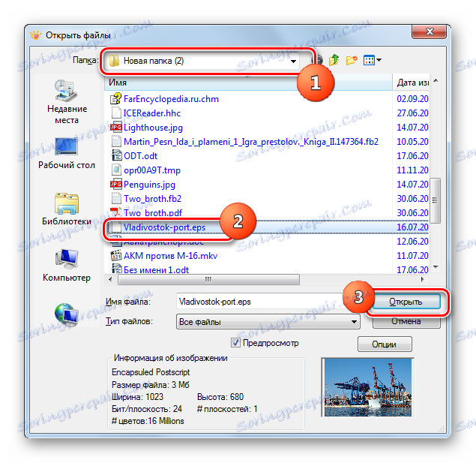
Task: Click the Penguins.jpg JPG icon
Action: point(115,185)
